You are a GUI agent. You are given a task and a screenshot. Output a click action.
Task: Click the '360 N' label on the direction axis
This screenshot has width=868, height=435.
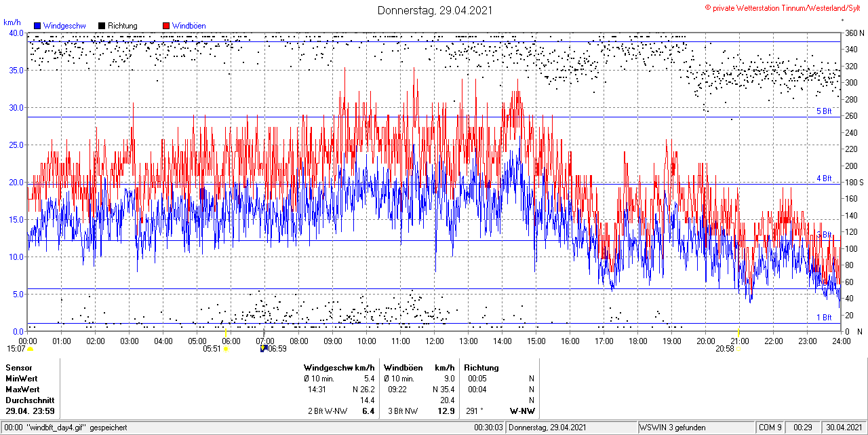[854, 33]
